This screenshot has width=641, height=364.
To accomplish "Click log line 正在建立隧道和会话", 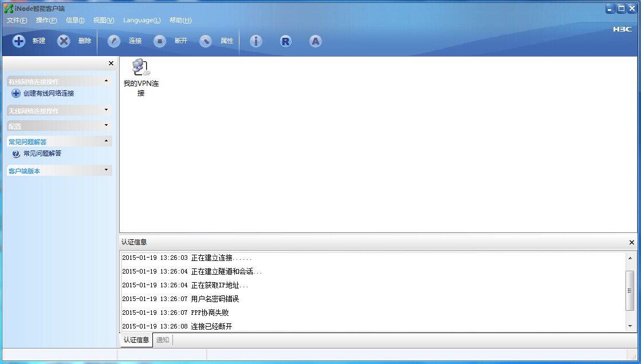I will click(x=192, y=272).
